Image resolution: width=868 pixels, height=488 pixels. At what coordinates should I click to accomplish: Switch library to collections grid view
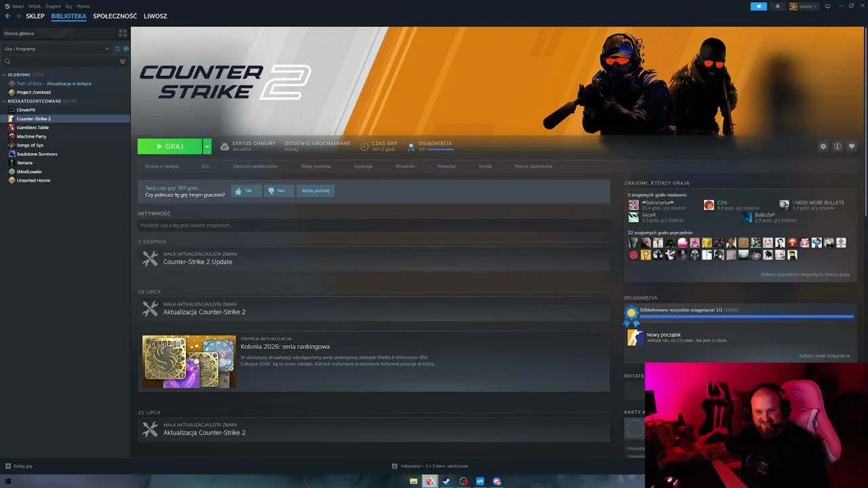pos(123,33)
